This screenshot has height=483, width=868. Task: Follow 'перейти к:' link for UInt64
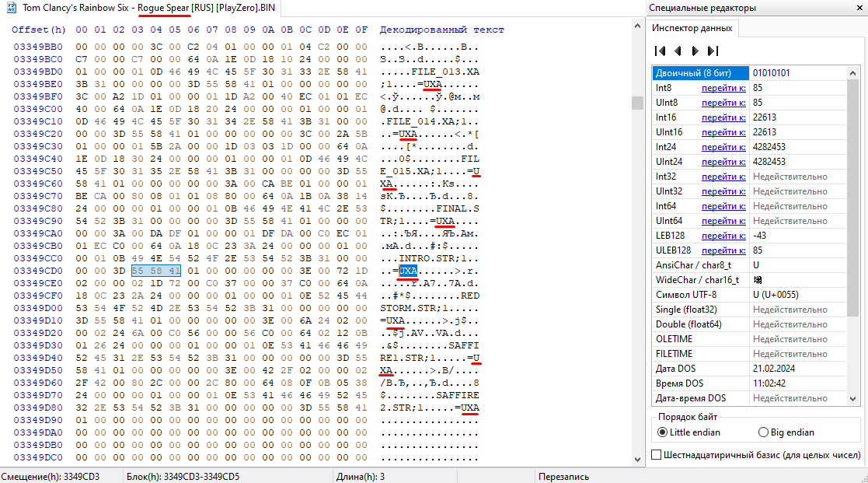(x=723, y=221)
